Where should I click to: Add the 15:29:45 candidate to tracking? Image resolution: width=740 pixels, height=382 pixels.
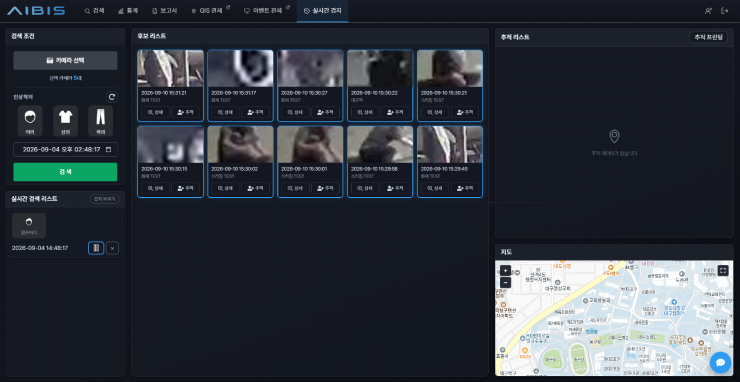465,188
